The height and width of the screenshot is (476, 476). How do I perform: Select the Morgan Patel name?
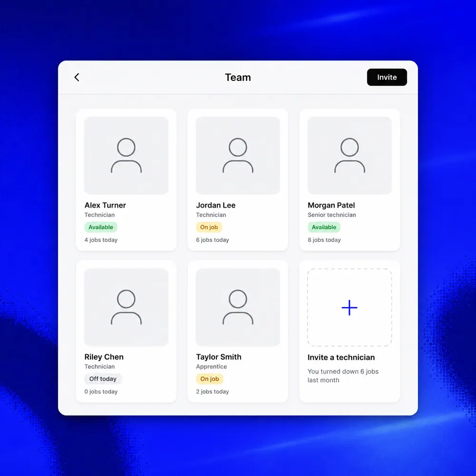point(331,205)
